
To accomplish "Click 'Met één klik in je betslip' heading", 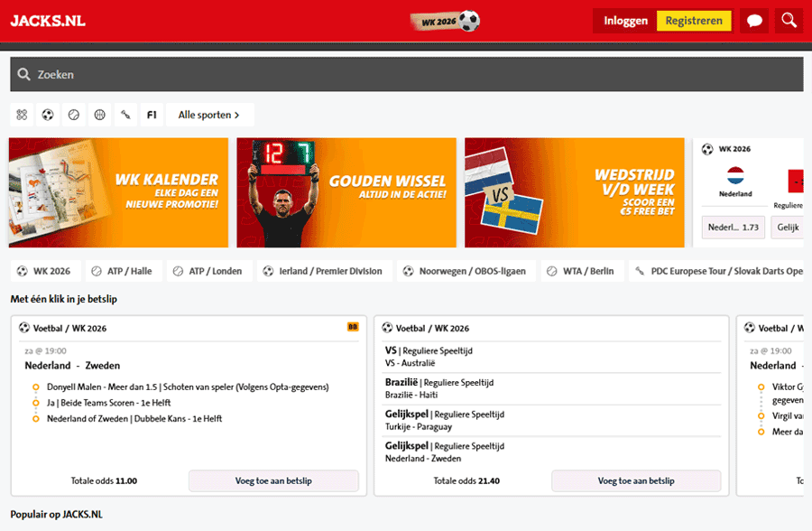I will tap(64, 299).
